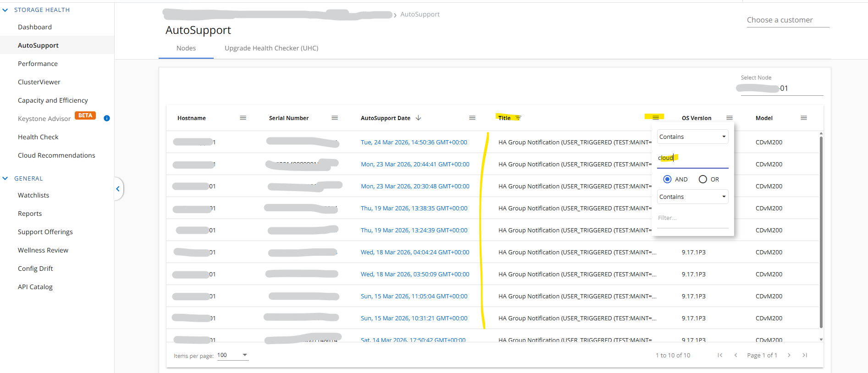Open OS Version column menu icon

point(730,118)
